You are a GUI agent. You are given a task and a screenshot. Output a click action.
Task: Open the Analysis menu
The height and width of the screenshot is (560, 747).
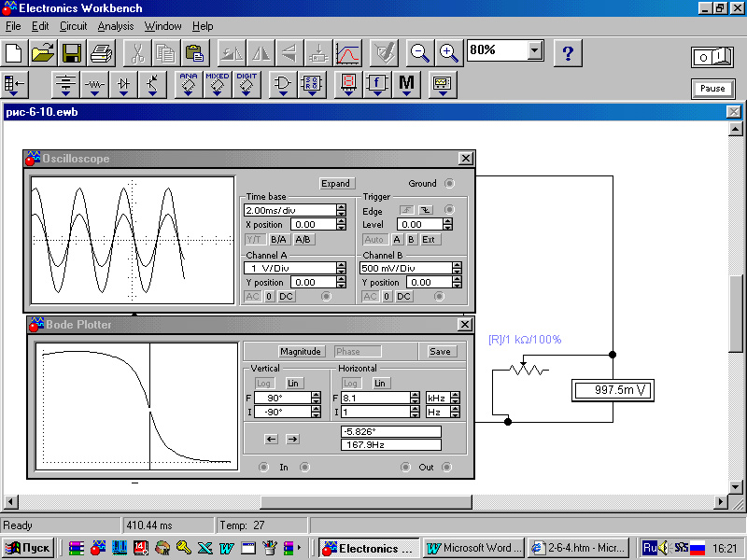(x=116, y=26)
